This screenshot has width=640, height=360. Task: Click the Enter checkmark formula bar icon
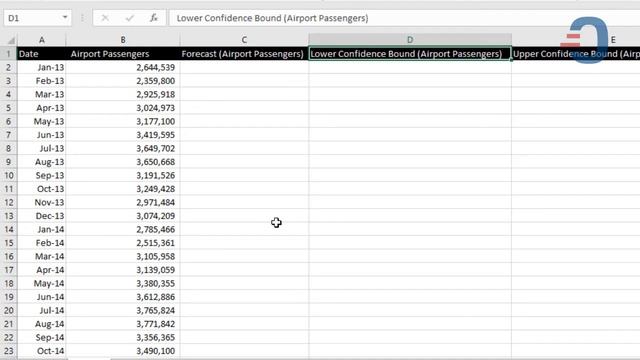130,18
